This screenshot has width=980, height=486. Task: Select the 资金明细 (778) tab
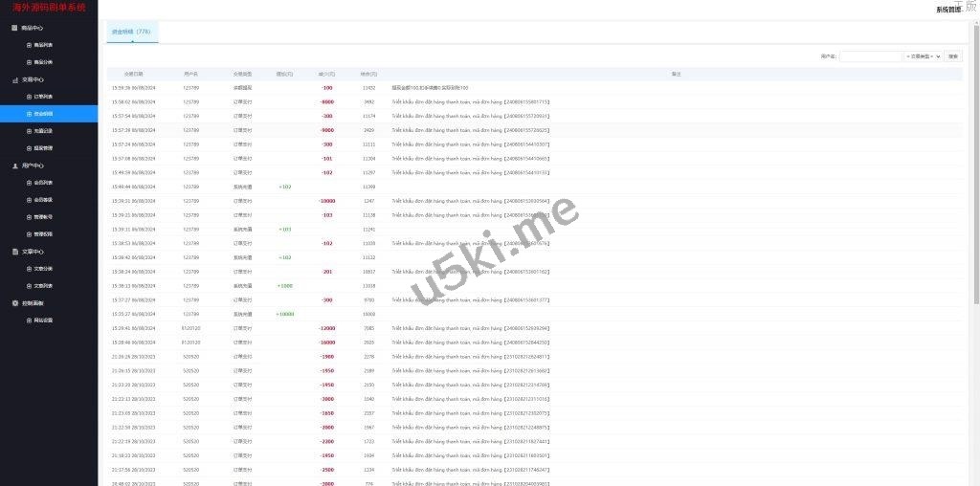(x=131, y=32)
